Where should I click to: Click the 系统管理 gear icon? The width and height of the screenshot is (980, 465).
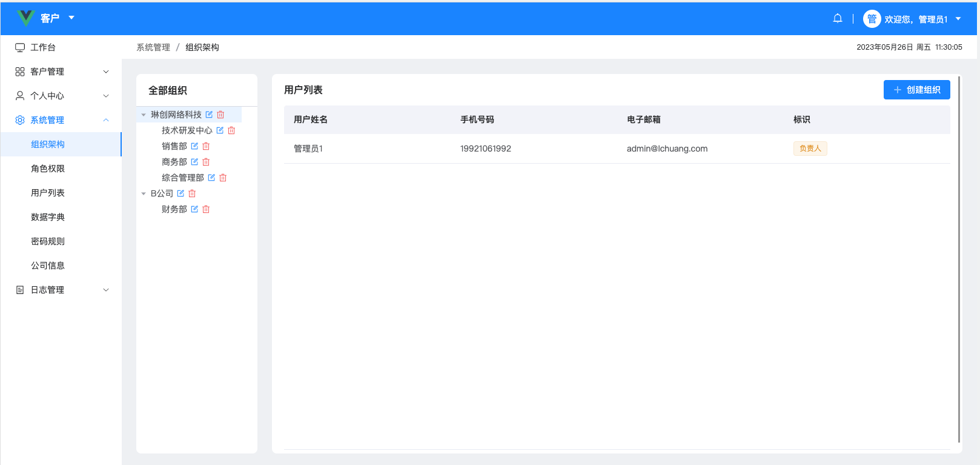point(20,120)
